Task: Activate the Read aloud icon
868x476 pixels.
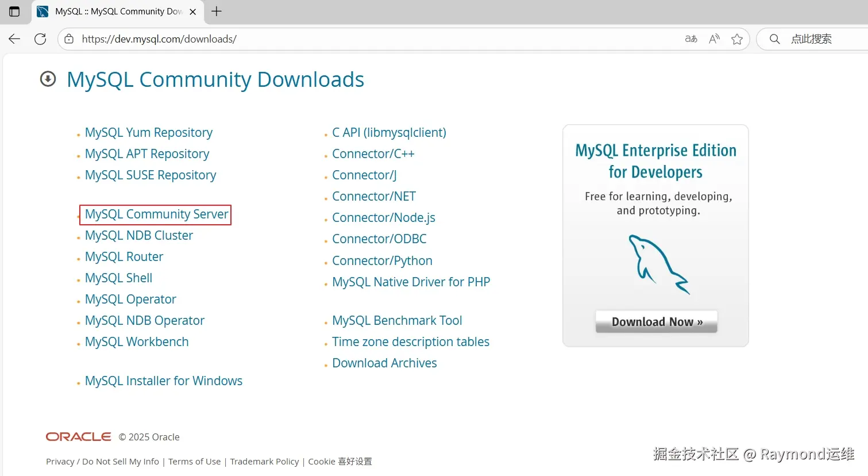Action: point(714,39)
